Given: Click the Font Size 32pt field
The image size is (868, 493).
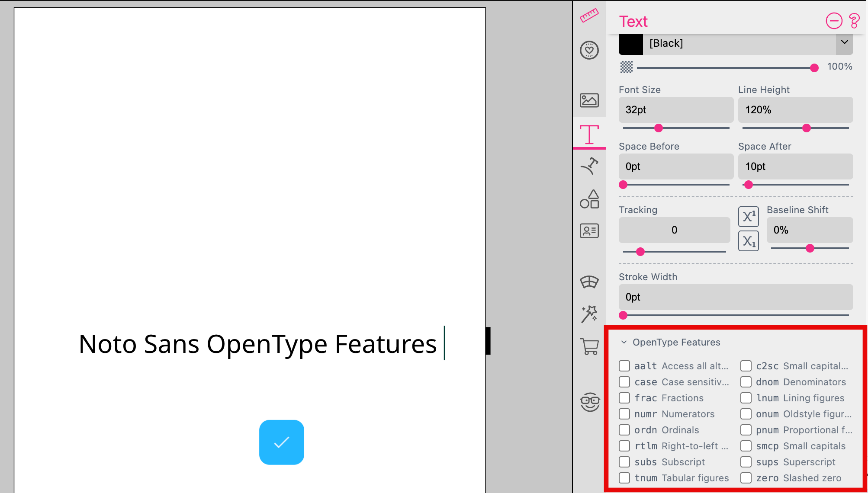Looking at the screenshot, I should pos(676,110).
